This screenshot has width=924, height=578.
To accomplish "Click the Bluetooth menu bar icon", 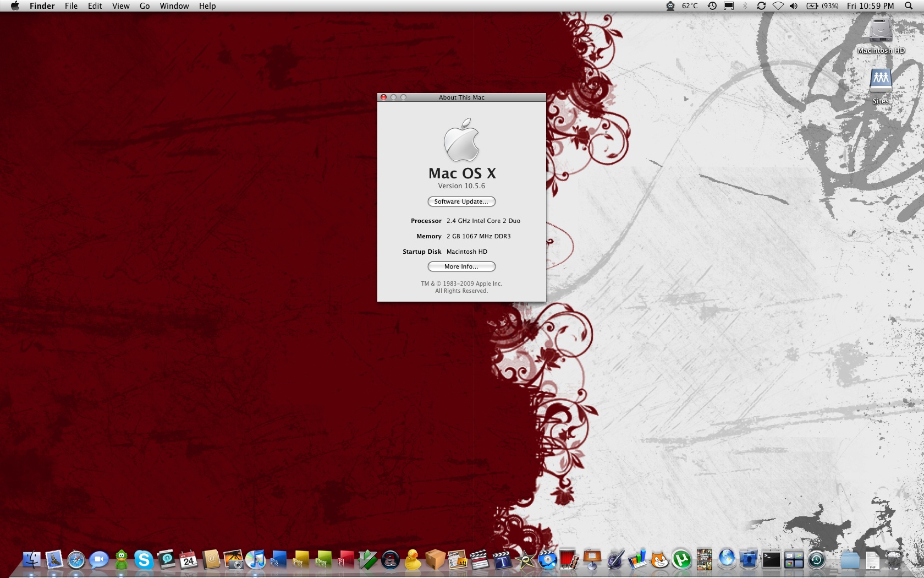I will pos(745,6).
